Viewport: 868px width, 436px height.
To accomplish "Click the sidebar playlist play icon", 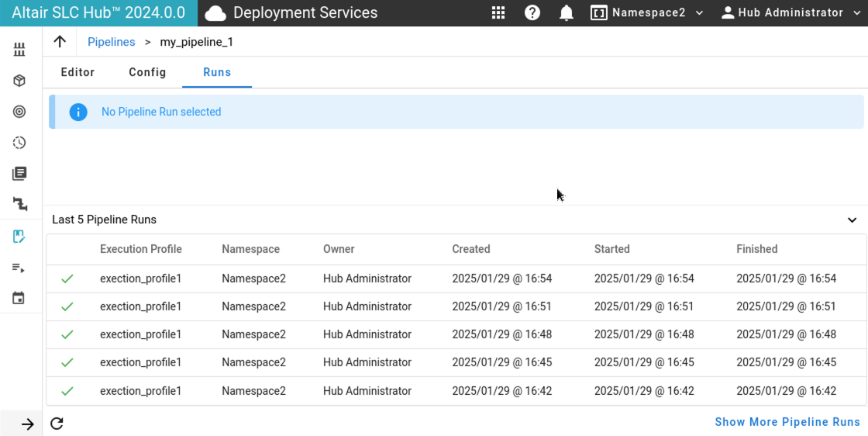I will [x=19, y=268].
